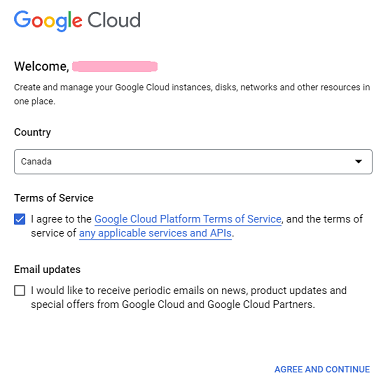Click the periodic emails opt-in label text

pos(189,297)
